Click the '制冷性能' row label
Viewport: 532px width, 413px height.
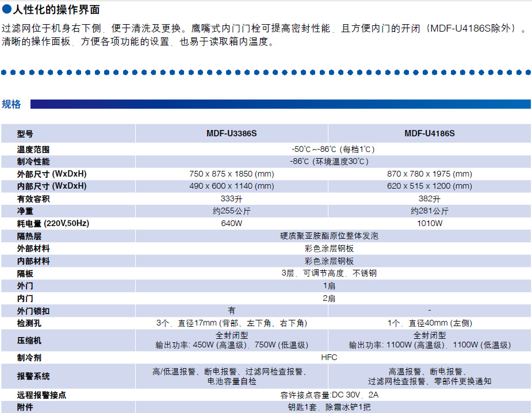pyautogui.click(x=33, y=162)
